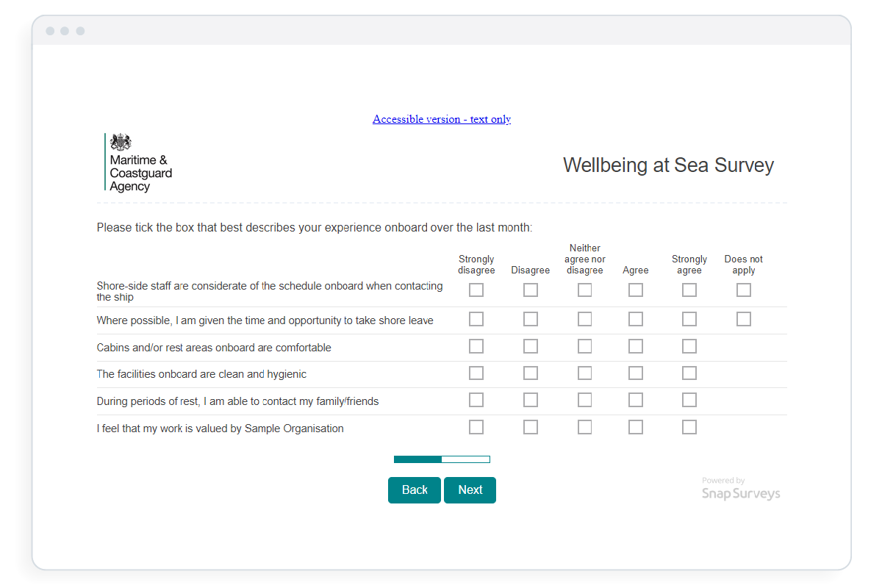
Task: Tick Strongly disagree for contacting family/friends
Action: (x=476, y=400)
